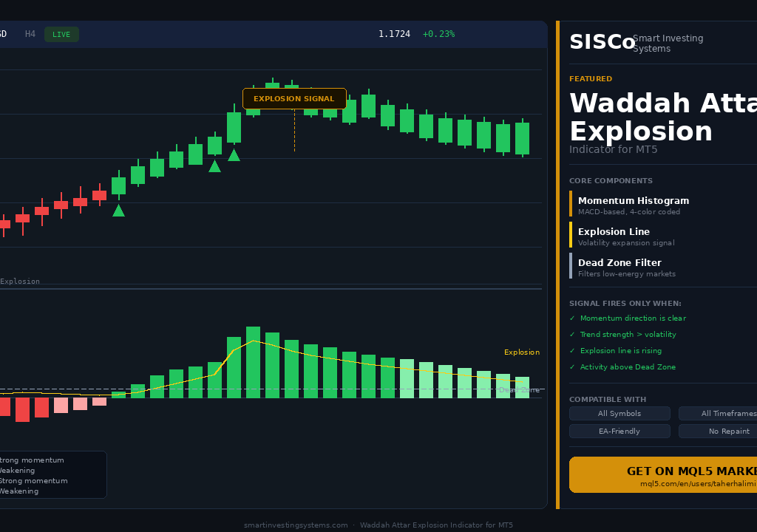
Task: Click the gray swatch beside Dead Zone Filter
Action: click(x=571, y=265)
